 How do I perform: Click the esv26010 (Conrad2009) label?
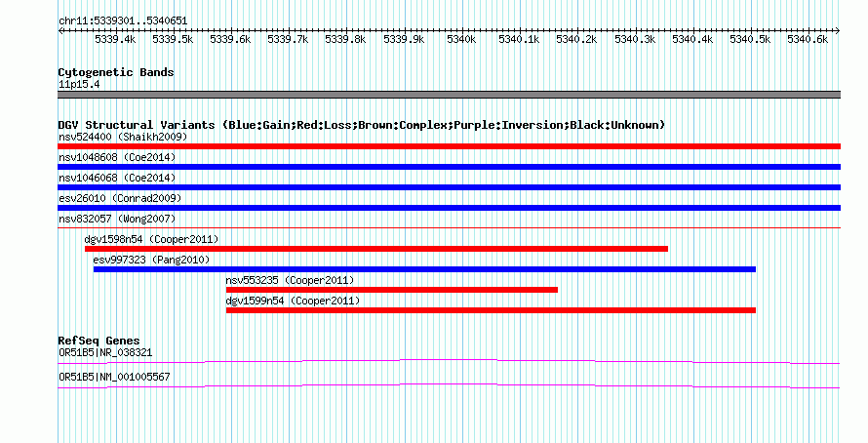point(120,198)
